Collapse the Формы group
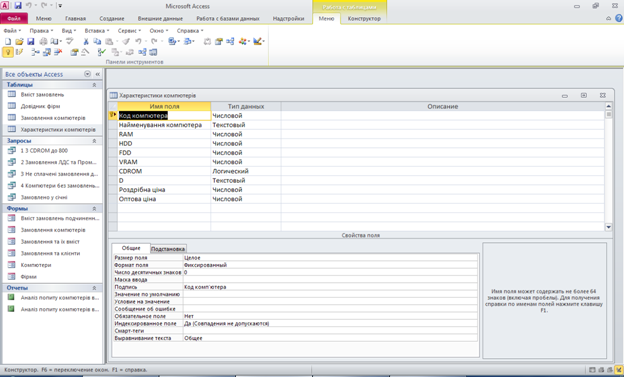The image size is (624, 377). pos(94,209)
